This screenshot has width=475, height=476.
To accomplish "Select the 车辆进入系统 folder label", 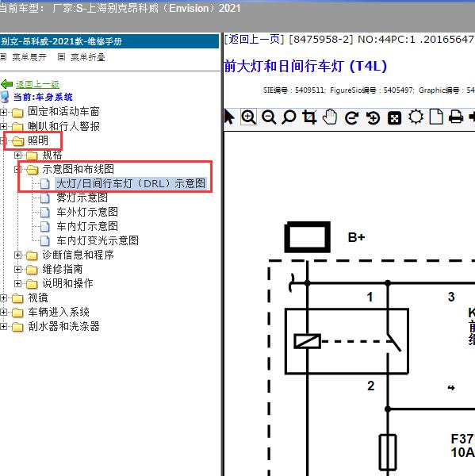I will click(x=59, y=313).
